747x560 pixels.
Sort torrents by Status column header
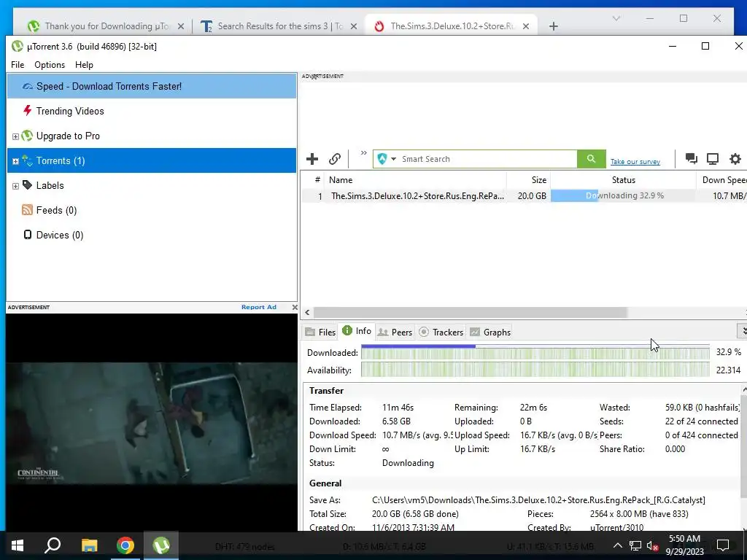point(623,180)
